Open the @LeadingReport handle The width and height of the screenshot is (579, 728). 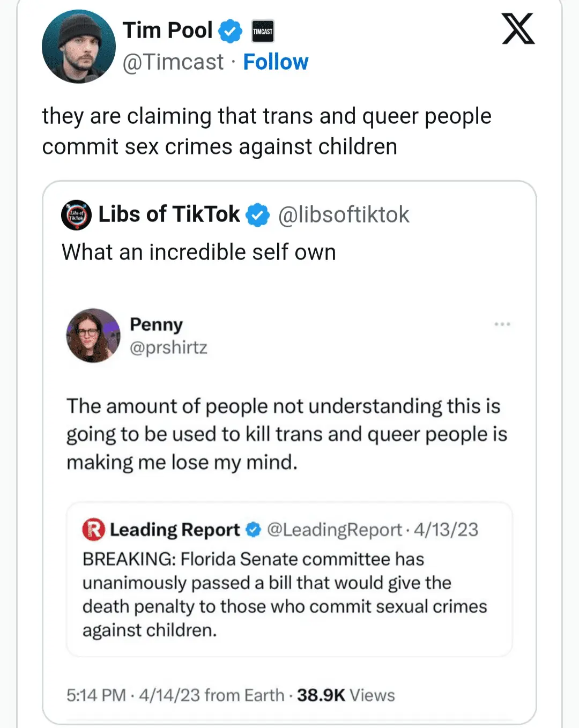334,530
